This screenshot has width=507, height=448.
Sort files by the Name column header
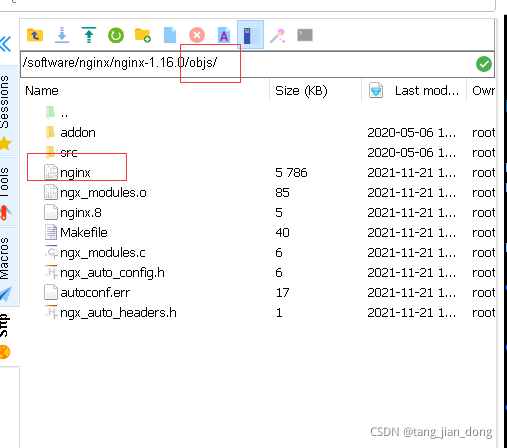click(42, 91)
